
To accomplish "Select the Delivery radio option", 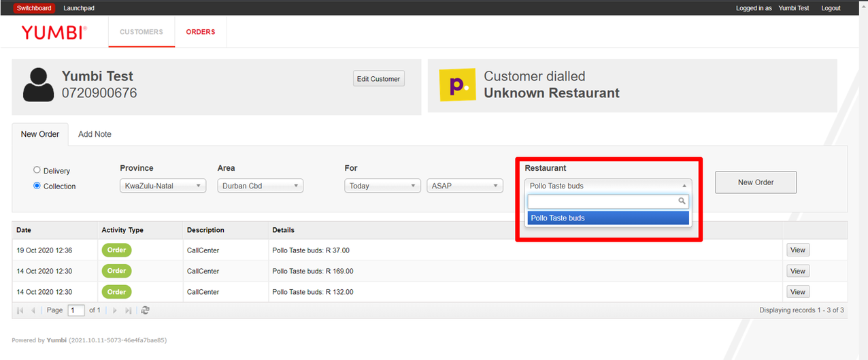I will pyautogui.click(x=37, y=170).
